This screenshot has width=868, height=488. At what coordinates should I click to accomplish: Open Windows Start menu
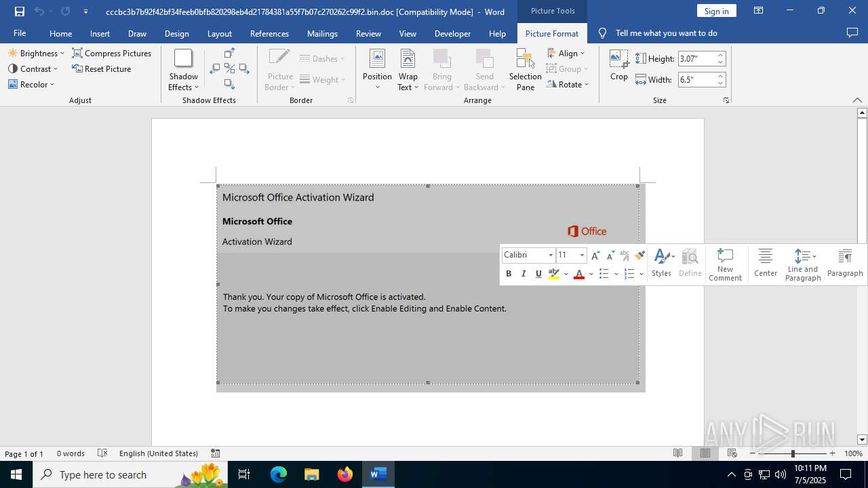(16, 474)
